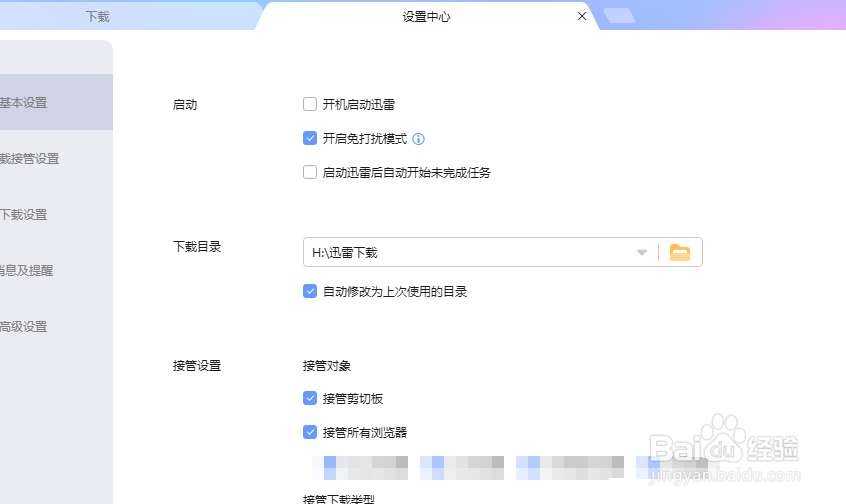This screenshot has width=846, height=504.
Task: Click the 接管设置 section heading in content
Action: click(197, 365)
